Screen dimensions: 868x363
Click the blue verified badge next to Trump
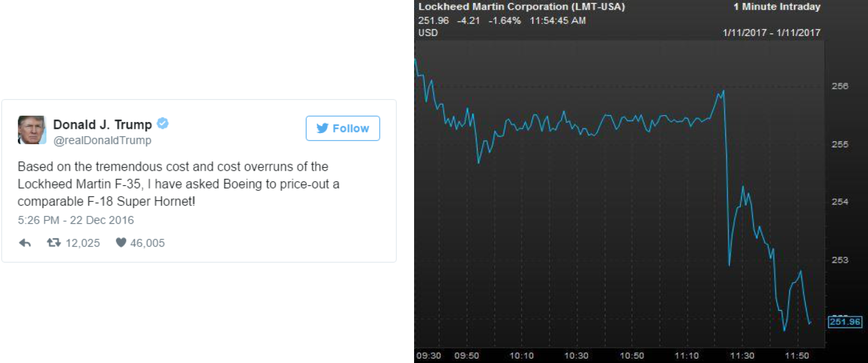point(162,124)
